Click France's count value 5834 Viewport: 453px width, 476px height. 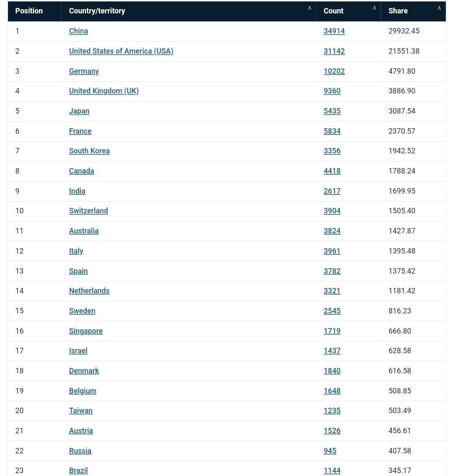(332, 131)
